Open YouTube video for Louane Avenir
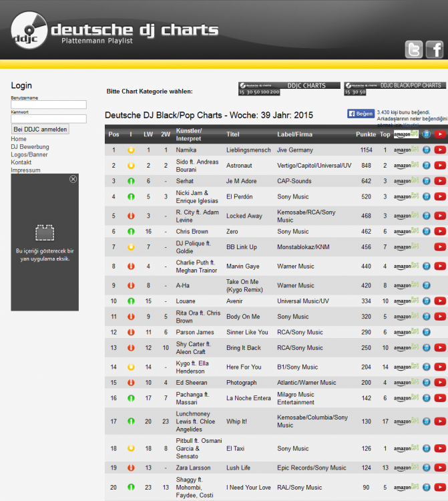 440,301
